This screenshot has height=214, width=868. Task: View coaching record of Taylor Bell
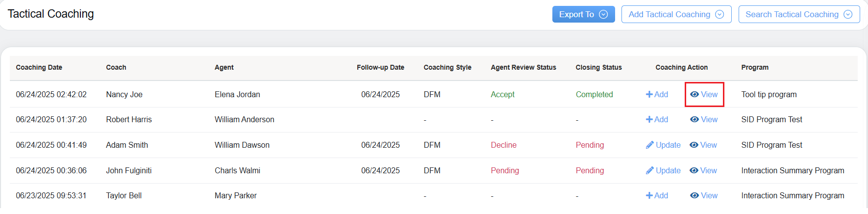(704, 195)
